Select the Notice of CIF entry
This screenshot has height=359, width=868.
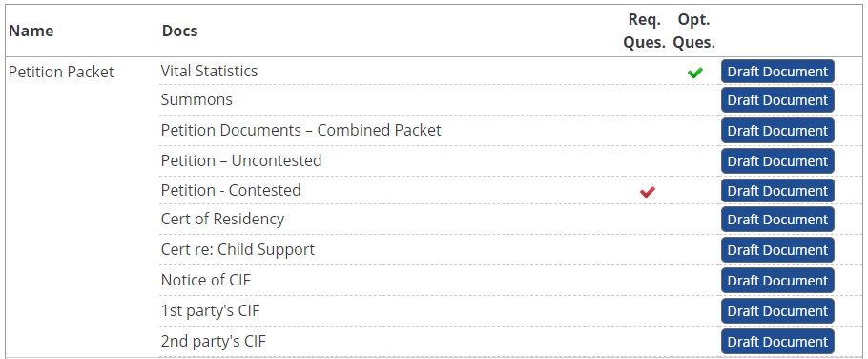click(206, 280)
